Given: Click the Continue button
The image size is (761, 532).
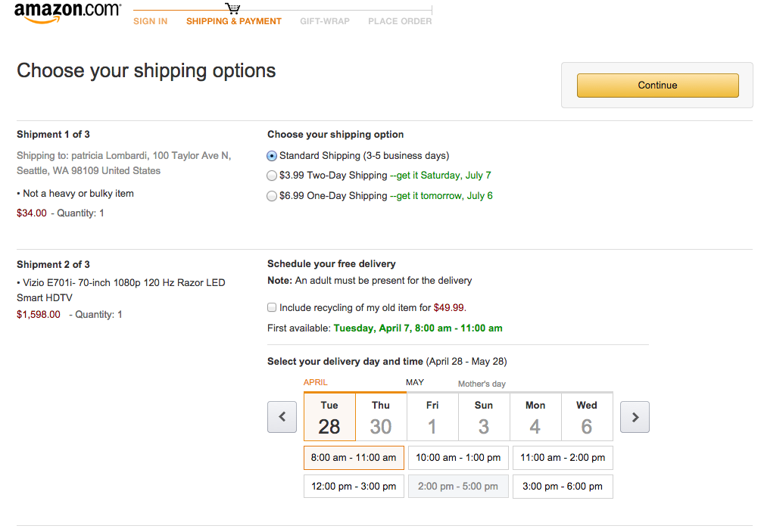Looking at the screenshot, I should click(x=657, y=86).
